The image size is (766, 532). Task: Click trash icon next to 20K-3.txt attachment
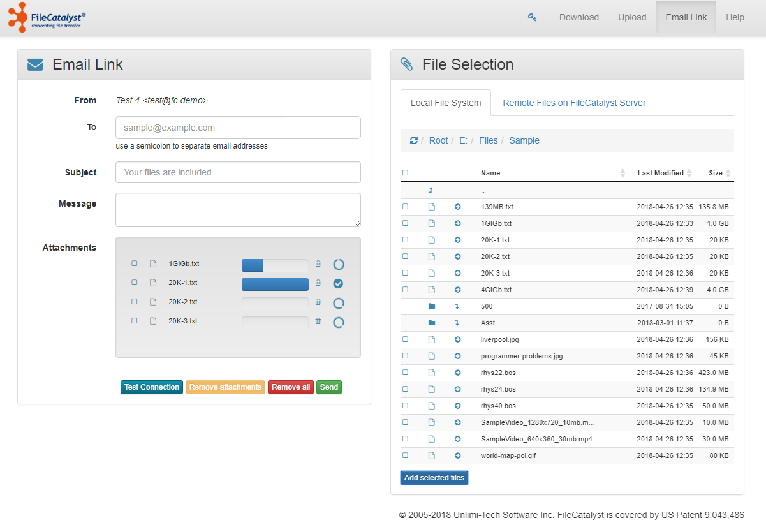[318, 321]
